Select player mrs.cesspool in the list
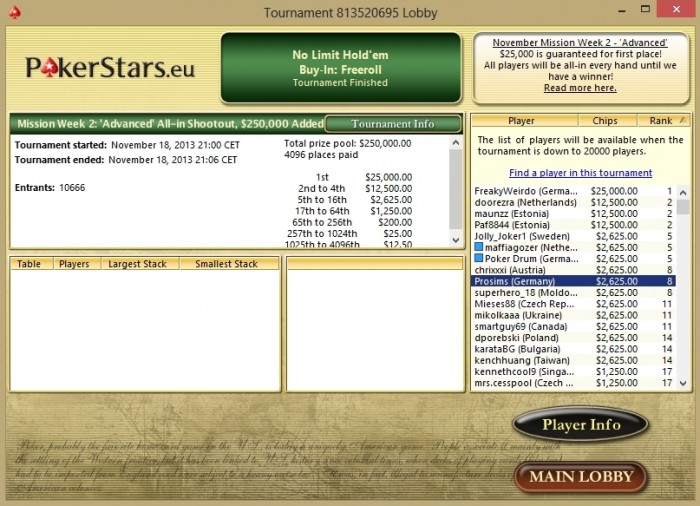Screen dimensions: 700x506 point(573,383)
